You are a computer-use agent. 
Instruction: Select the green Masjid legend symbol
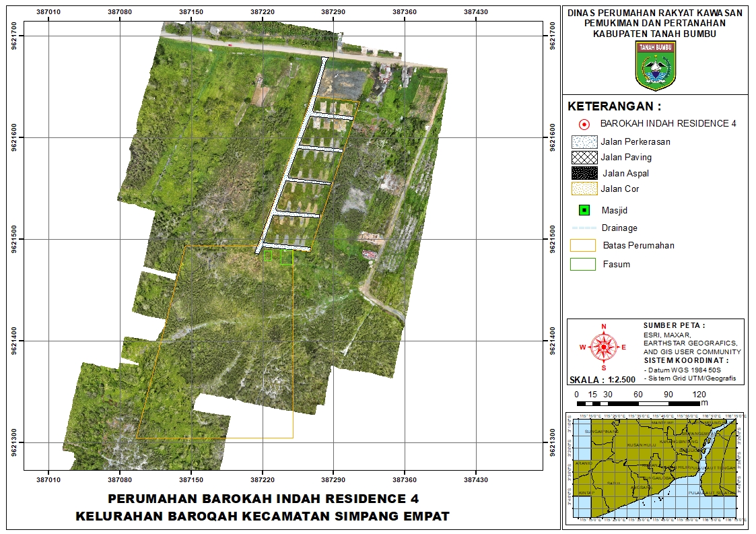tap(584, 211)
